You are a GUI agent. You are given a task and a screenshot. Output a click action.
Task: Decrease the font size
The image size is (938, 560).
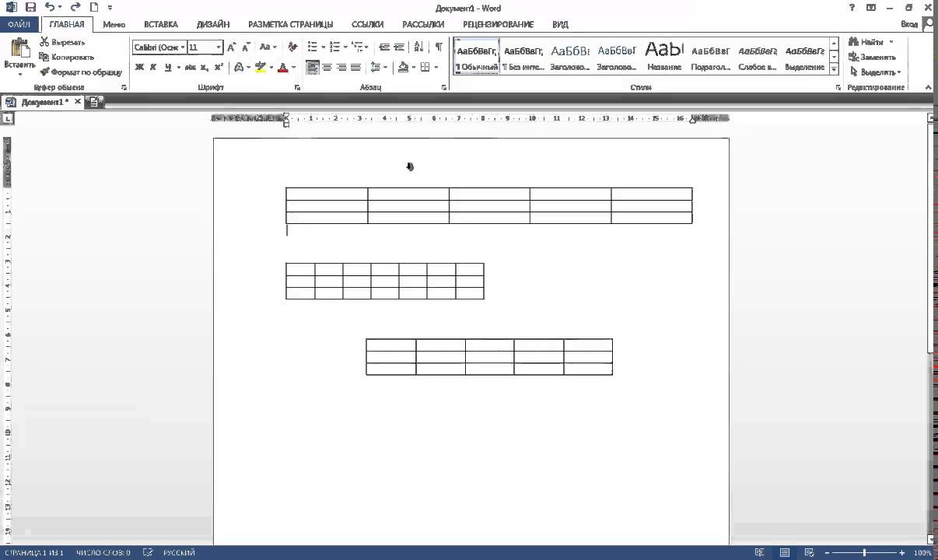tap(246, 47)
